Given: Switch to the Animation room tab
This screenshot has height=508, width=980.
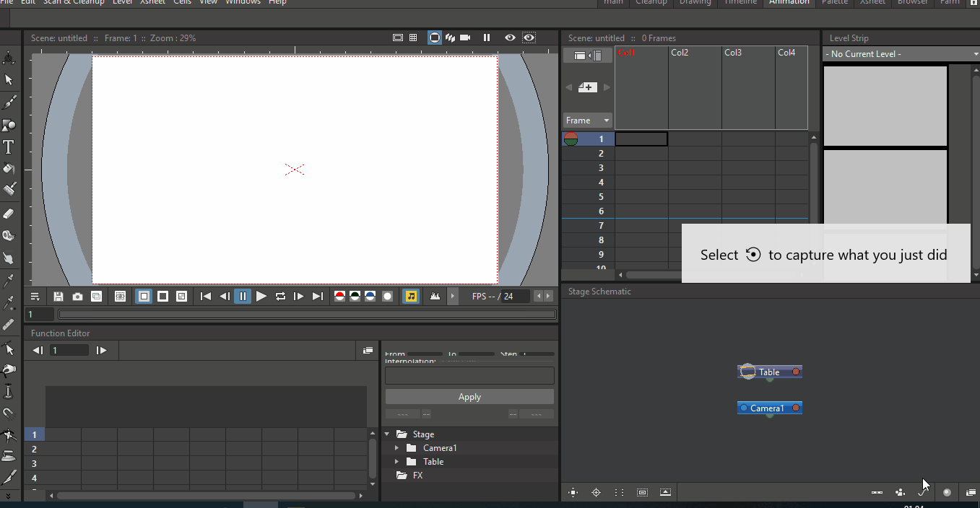Looking at the screenshot, I should pos(789,3).
